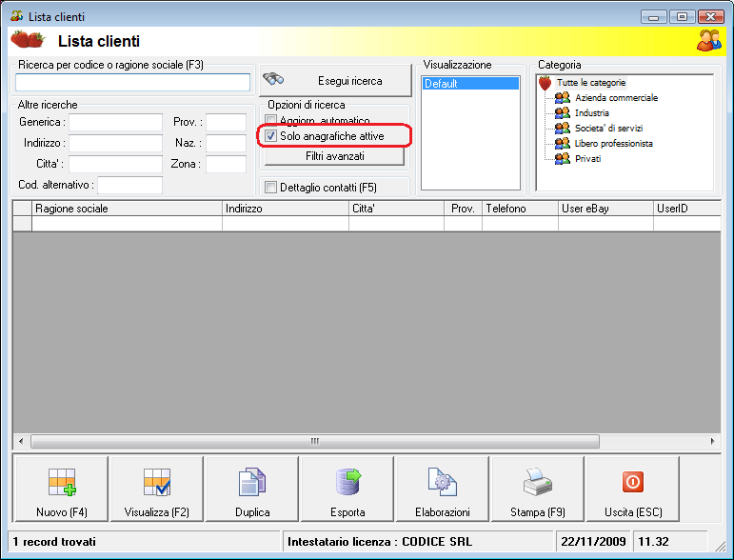Click the Ragione sociale column header
734x560 pixels.
(x=127, y=209)
